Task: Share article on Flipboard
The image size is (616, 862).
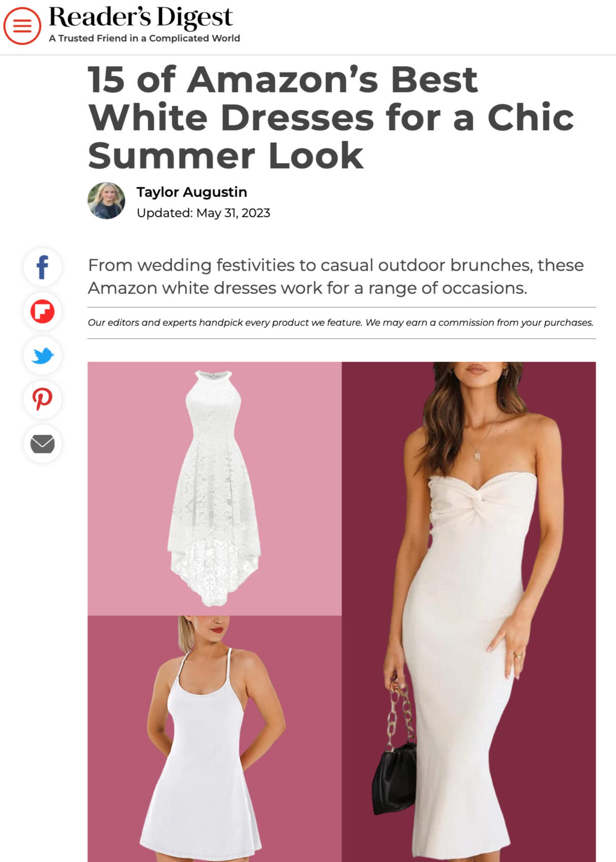Action: pos(43,311)
